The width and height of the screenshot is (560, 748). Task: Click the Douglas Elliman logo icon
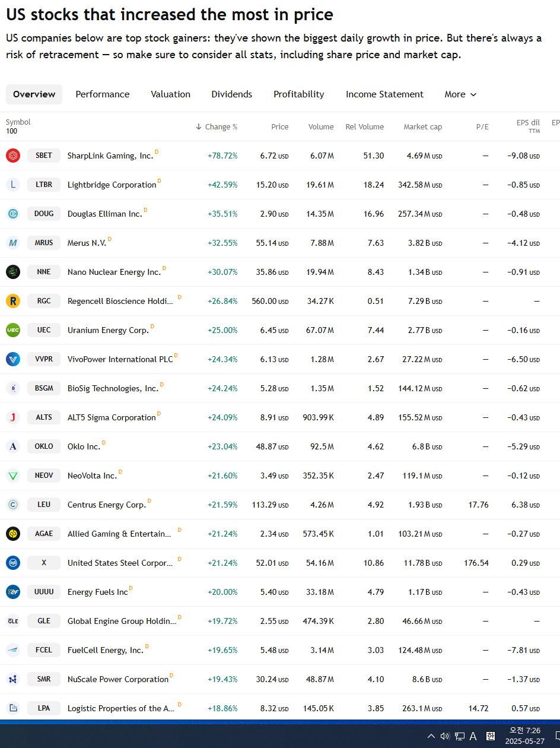(13, 214)
